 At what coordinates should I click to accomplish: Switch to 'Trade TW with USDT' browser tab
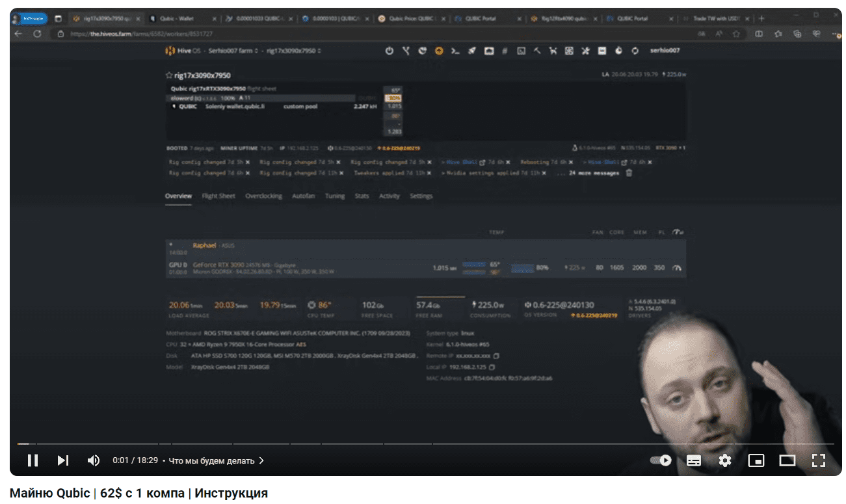coord(715,19)
